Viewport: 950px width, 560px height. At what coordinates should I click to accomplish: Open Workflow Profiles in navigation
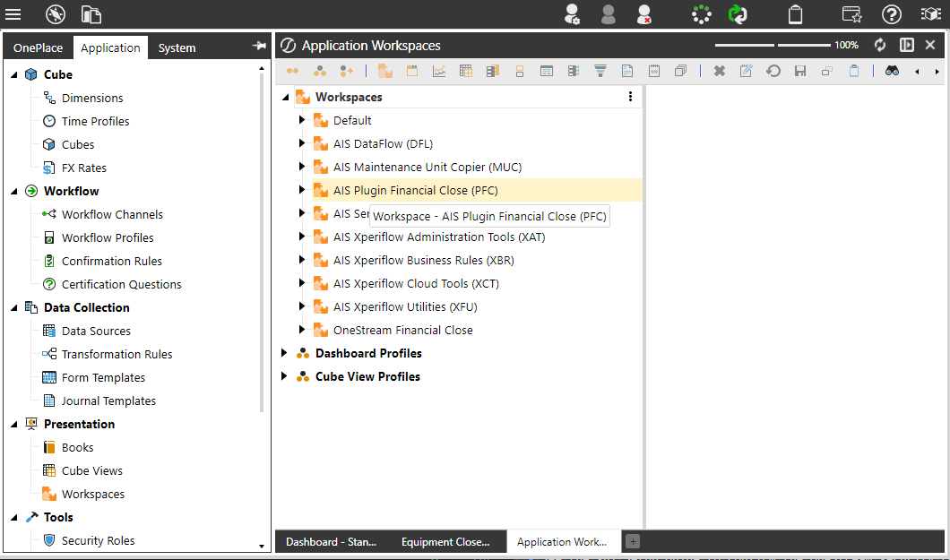(108, 238)
